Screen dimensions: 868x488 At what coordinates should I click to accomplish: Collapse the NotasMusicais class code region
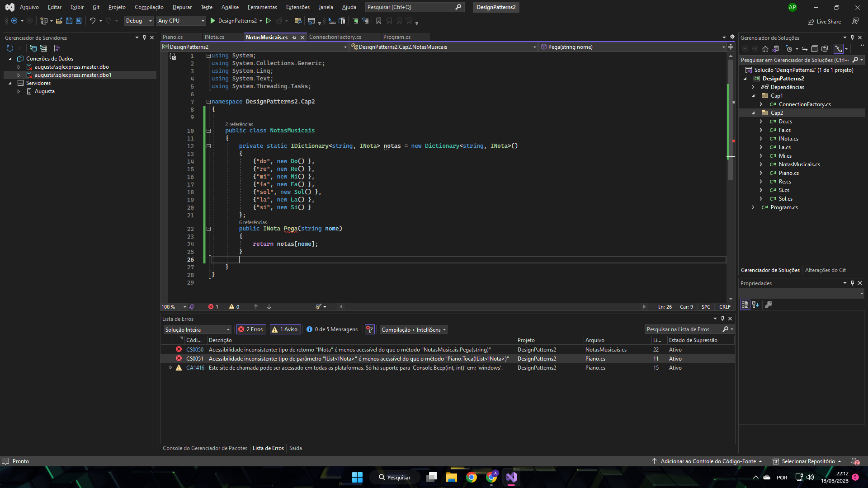point(208,131)
